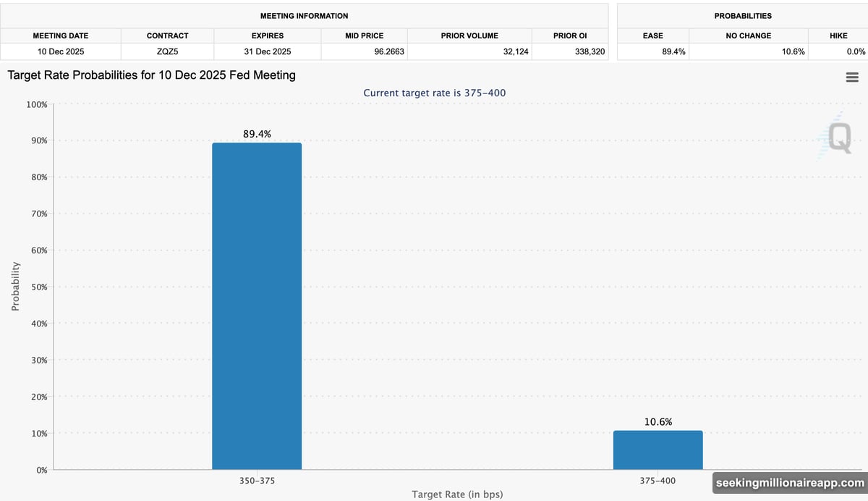Screen dimensions: 868x501
Task: Select the ZQZ5 contract cell
Action: click(167, 51)
